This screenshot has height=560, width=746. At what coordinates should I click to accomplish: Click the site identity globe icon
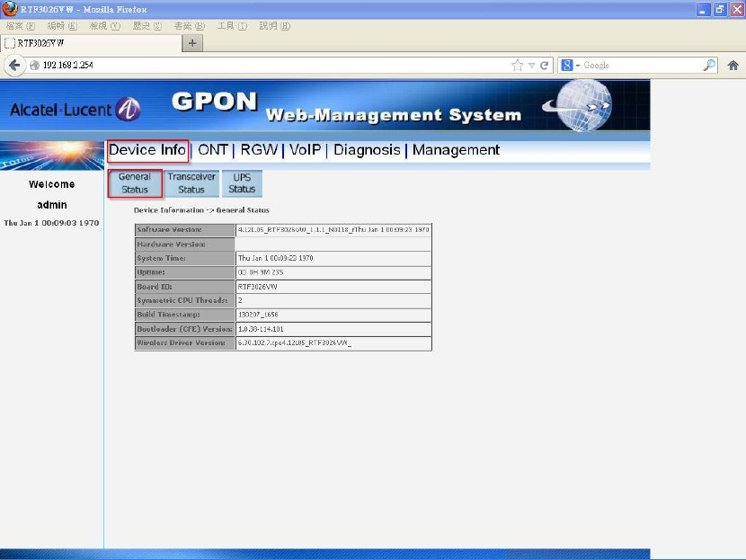pyautogui.click(x=34, y=66)
